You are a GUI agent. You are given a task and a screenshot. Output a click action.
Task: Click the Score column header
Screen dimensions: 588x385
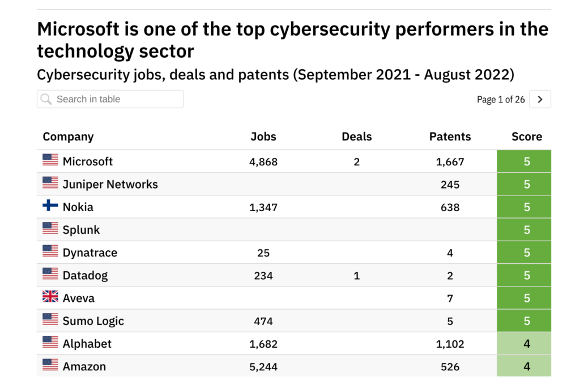pyautogui.click(x=526, y=136)
